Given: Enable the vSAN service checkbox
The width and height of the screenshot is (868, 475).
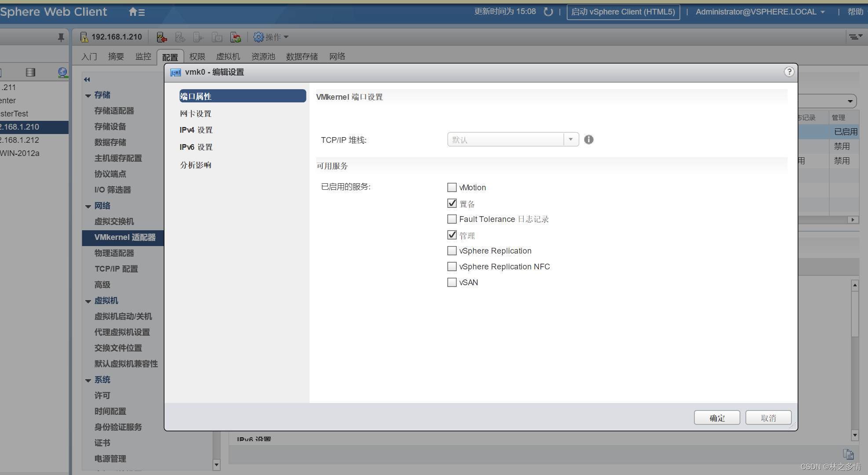Looking at the screenshot, I should pos(452,283).
